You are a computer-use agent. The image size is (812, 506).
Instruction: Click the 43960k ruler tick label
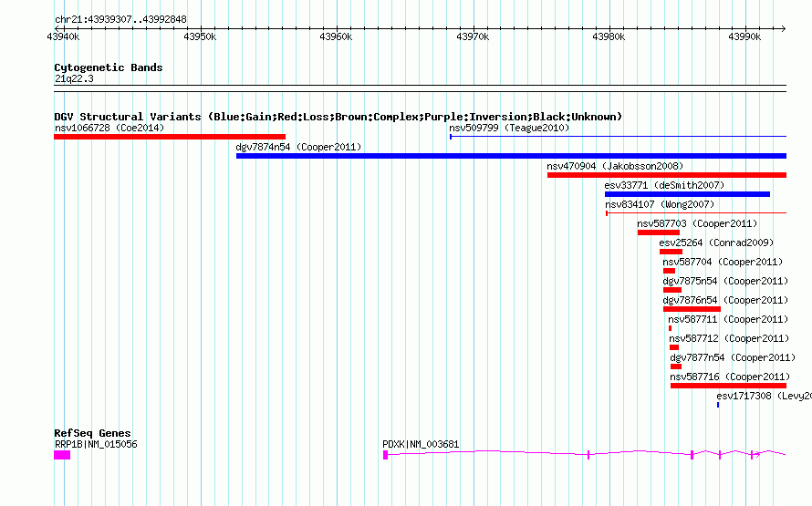pos(336,36)
